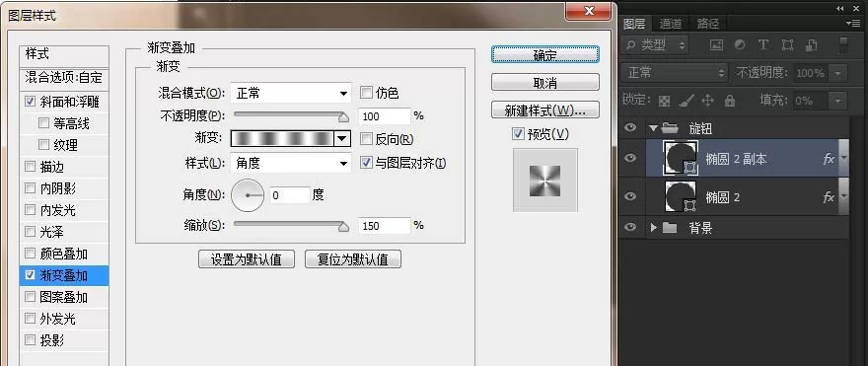Toggle the layer filtering switch
This screenshot has height=366, width=868.
[844, 45]
